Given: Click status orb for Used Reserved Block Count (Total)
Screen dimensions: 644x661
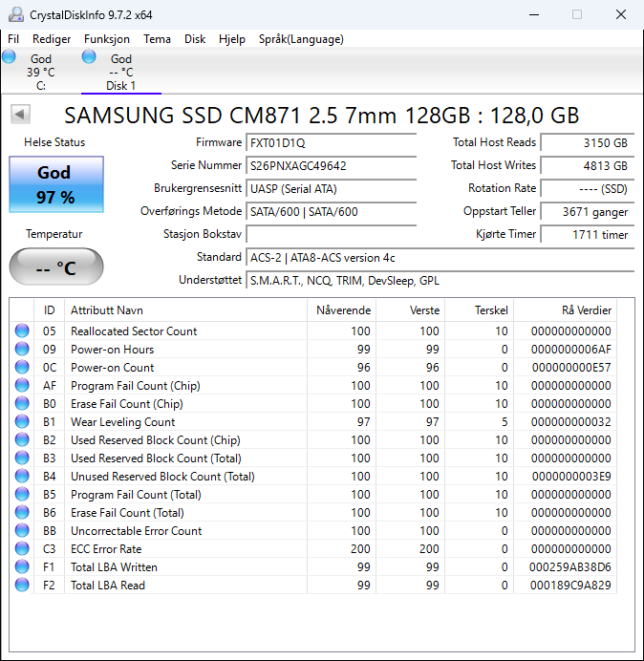Looking at the screenshot, I should coord(22,458).
